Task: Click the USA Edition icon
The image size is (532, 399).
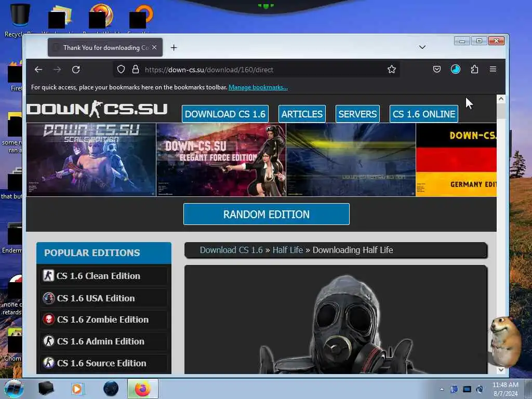Action: pyautogui.click(x=48, y=298)
